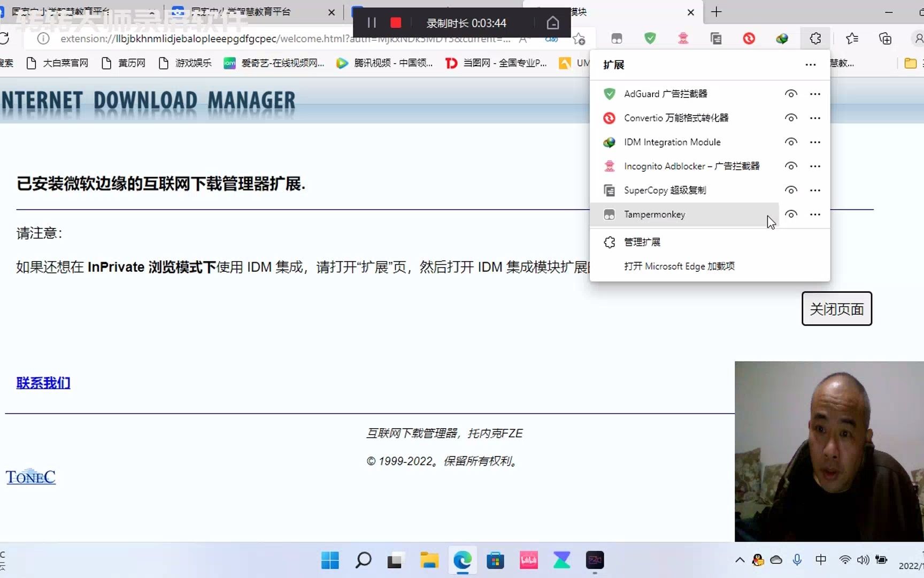924x578 pixels.
Task: Click the 关闭页面 button
Action: (837, 309)
